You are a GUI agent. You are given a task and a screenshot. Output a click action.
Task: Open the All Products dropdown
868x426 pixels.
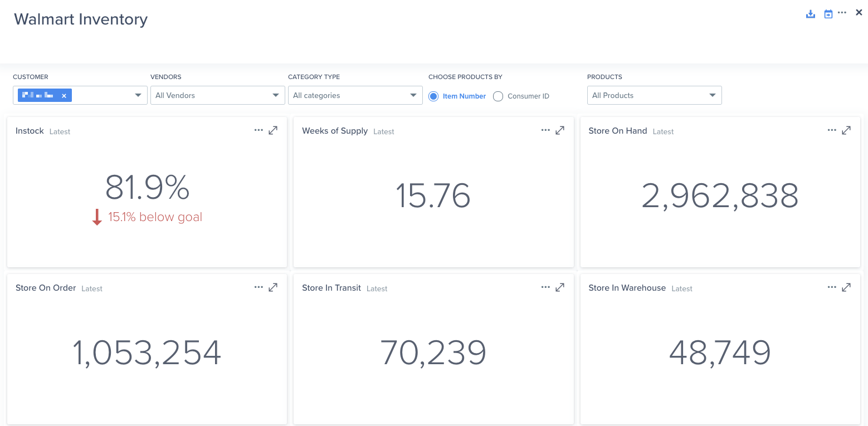pos(655,95)
